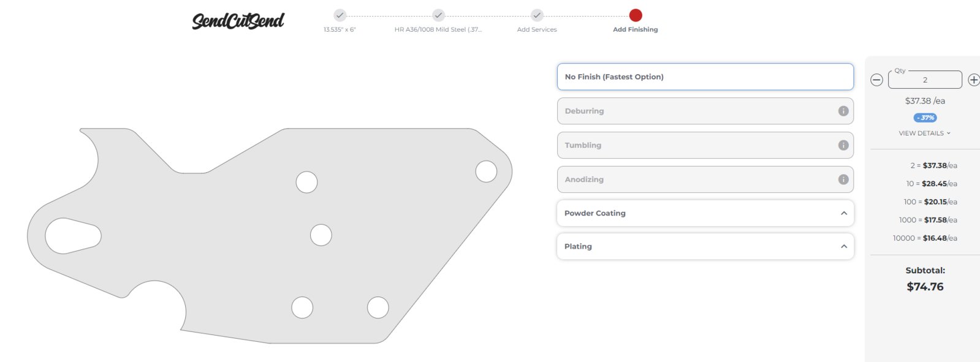Choose the Anodizing finish option
Viewport: 980px width, 362px height.
tap(705, 179)
